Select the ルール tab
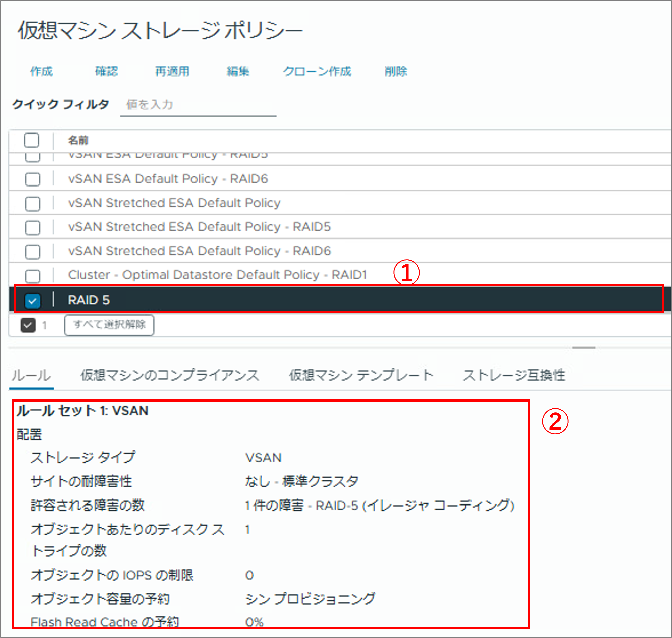This screenshot has height=638, width=672. click(31, 375)
